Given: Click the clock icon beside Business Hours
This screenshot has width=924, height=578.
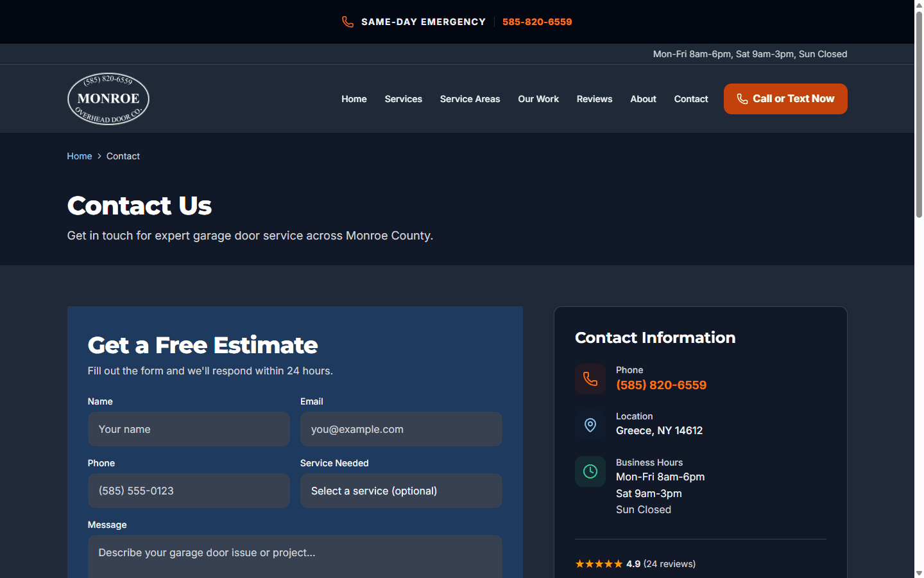Looking at the screenshot, I should 590,471.
